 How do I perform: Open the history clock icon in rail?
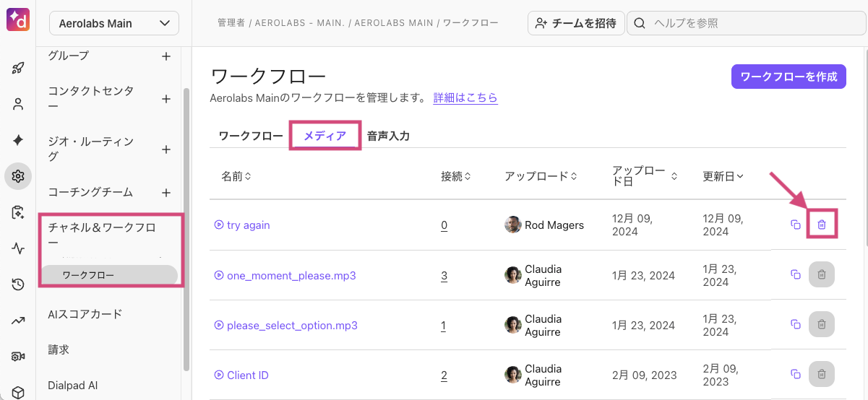click(x=18, y=284)
